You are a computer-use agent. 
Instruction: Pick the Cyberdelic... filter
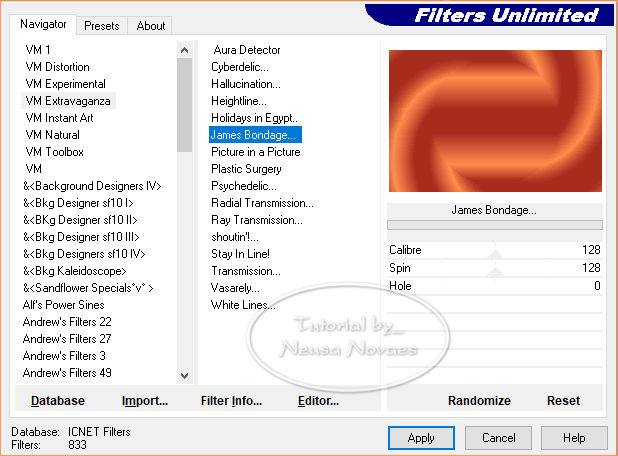(x=240, y=67)
